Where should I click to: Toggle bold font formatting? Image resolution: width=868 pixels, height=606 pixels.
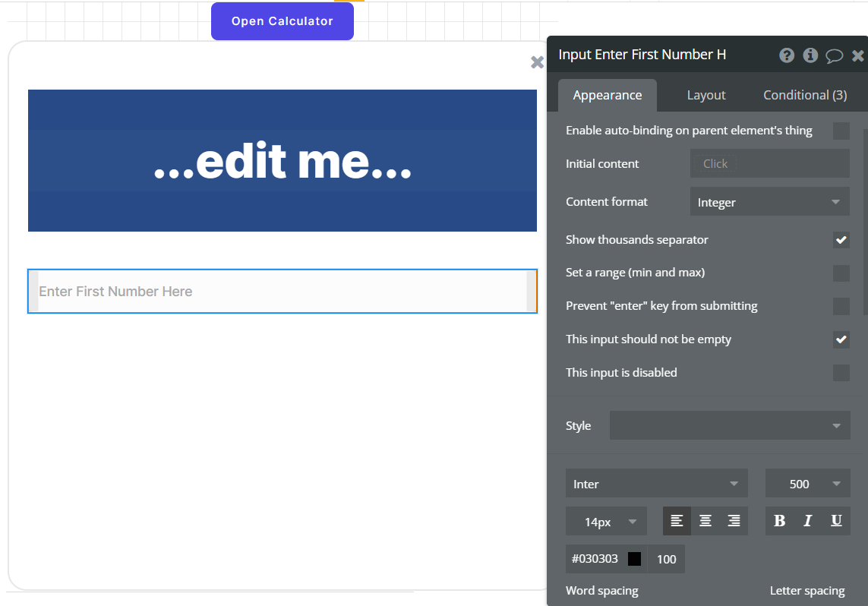point(779,521)
